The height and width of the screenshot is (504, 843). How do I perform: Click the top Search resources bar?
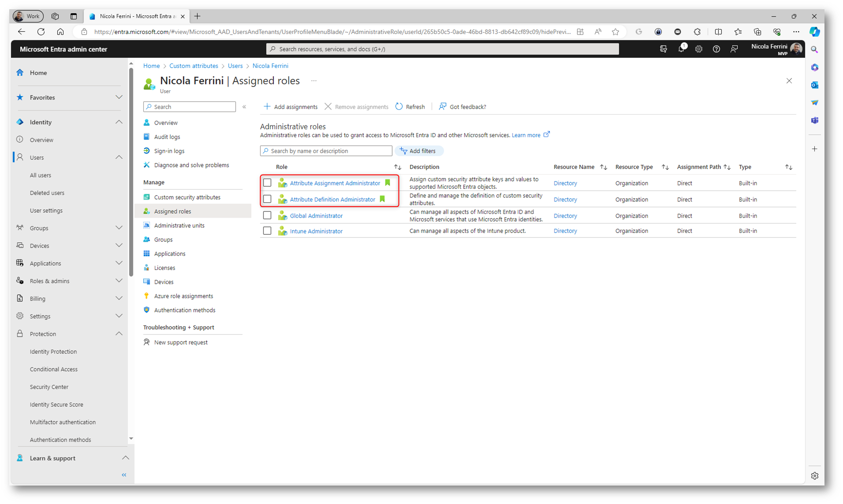click(x=442, y=49)
